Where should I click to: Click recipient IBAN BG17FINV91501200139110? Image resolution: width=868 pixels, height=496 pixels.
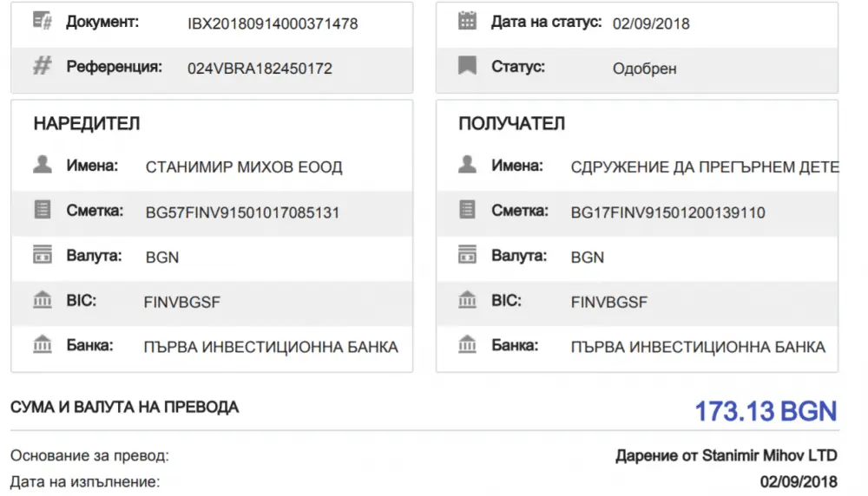pos(668,212)
